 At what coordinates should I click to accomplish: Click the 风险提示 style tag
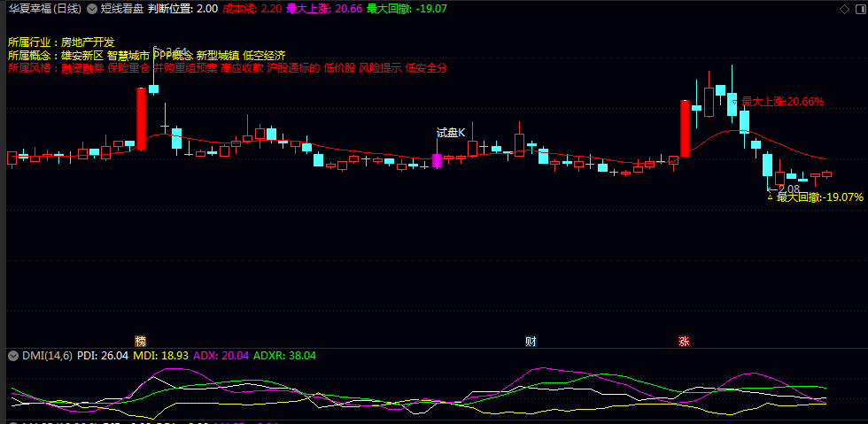(380, 69)
